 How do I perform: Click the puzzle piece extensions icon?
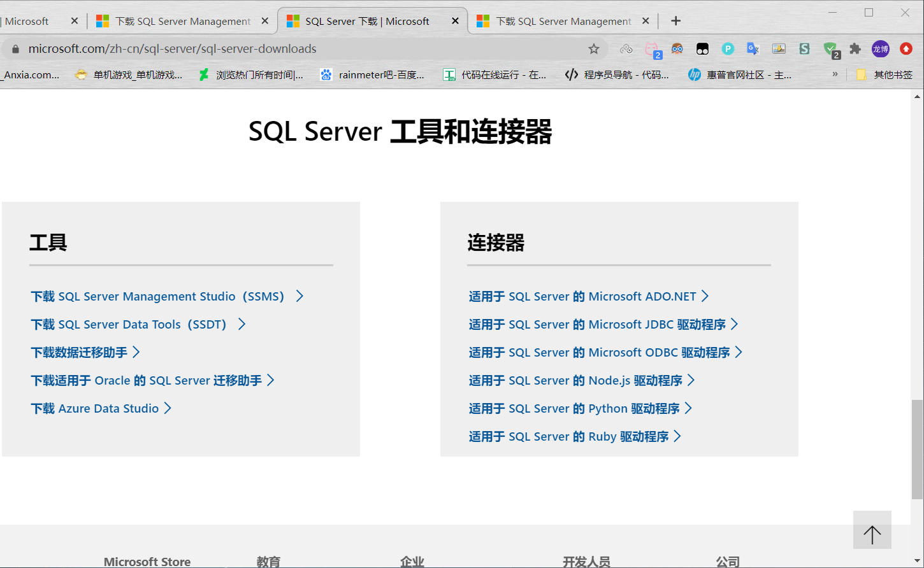tap(855, 48)
